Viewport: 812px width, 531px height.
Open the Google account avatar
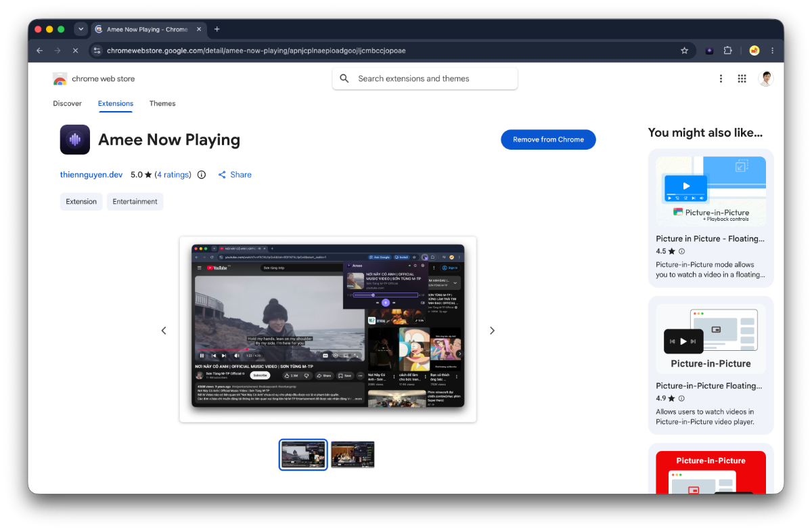(766, 79)
